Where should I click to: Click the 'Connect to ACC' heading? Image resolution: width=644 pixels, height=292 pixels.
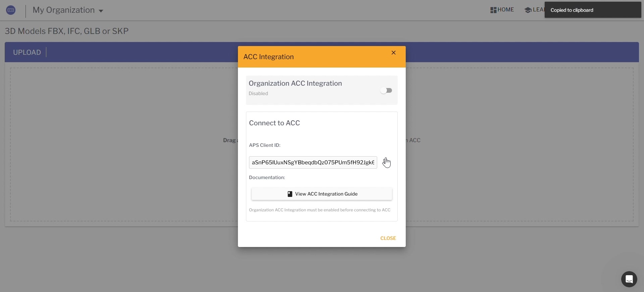[x=275, y=123]
